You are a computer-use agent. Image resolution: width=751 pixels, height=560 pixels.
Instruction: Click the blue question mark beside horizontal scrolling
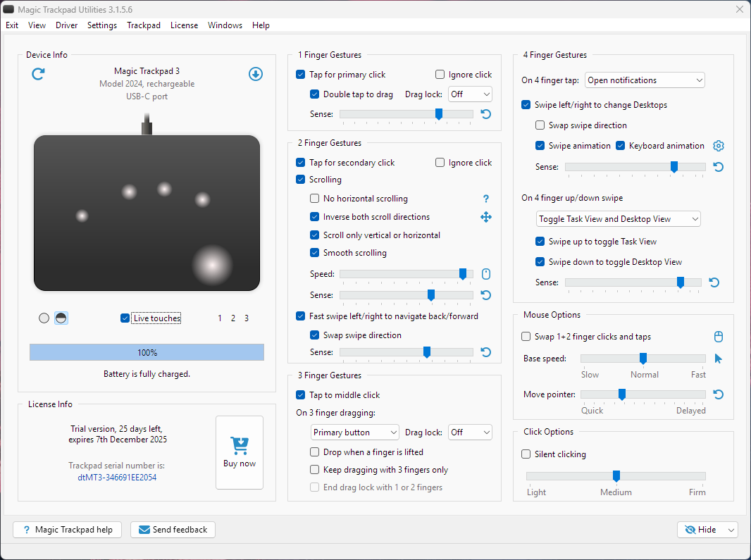485,199
